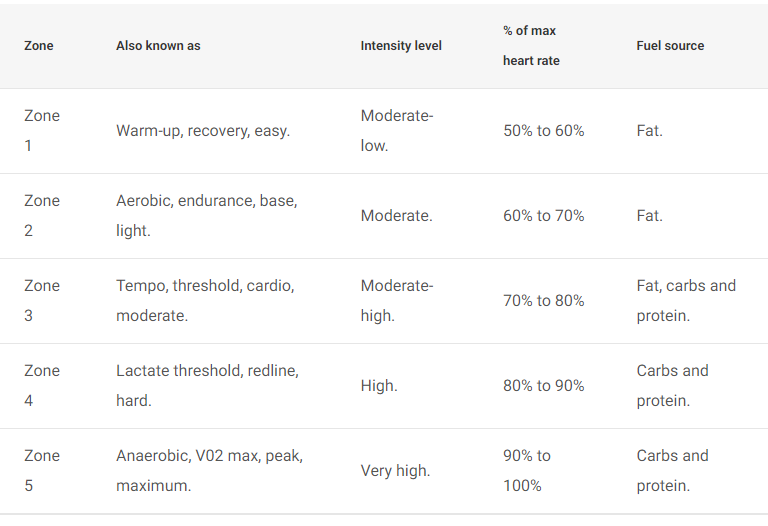Click the Moderate-high intensity cell
The height and width of the screenshot is (526, 768).
click(x=397, y=301)
